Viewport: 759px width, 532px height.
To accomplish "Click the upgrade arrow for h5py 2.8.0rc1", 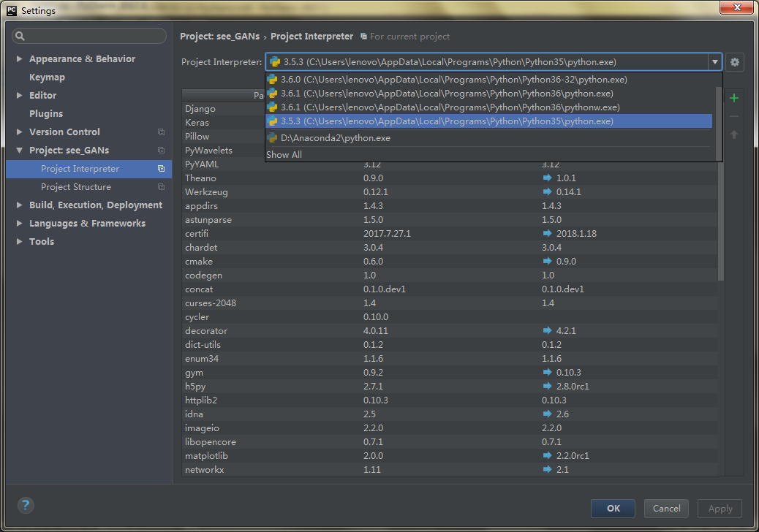I will pyautogui.click(x=548, y=387).
